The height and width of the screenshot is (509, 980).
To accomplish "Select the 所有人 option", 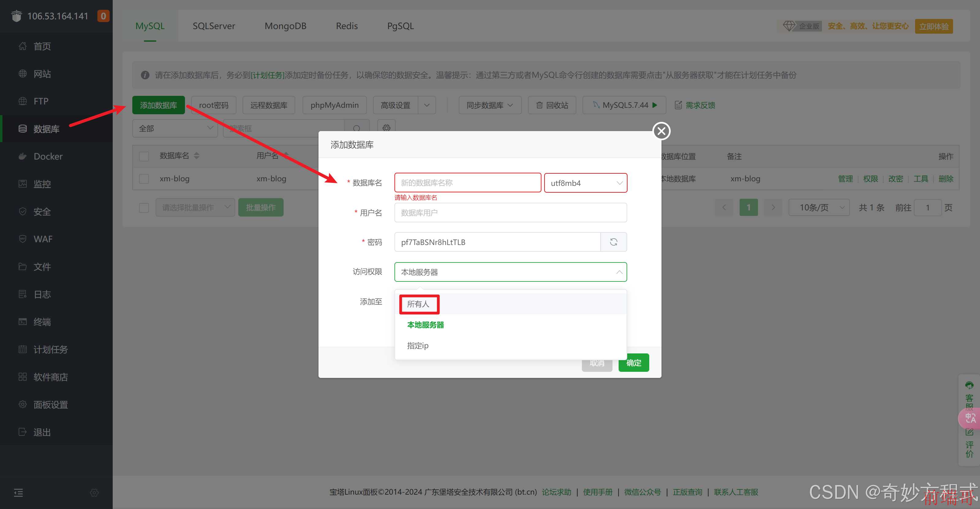I will pyautogui.click(x=511, y=304).
